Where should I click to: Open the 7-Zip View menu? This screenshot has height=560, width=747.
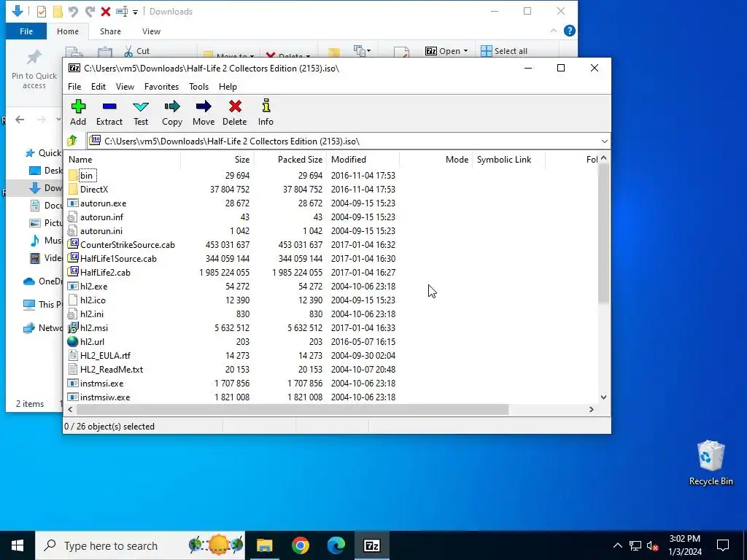pyautogui.click(x=125, y=87)
